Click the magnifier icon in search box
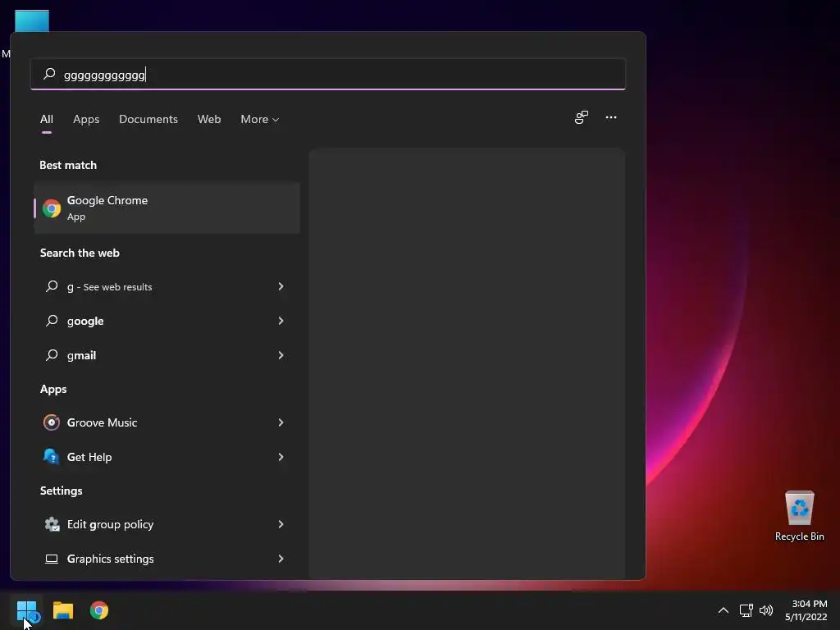 pyautogui.click(x=49, y=74)
